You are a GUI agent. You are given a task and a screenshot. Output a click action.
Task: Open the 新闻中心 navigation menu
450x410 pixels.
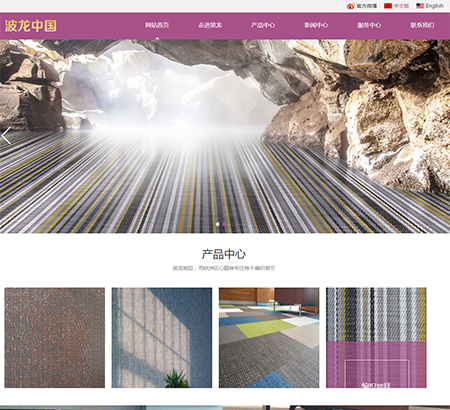click(316, 25)
